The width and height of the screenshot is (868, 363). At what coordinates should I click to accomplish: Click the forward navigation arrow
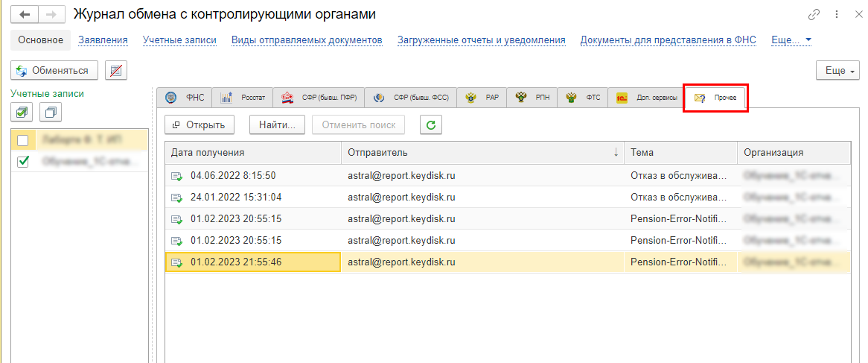pyautogui.click(x=51, y=15)
